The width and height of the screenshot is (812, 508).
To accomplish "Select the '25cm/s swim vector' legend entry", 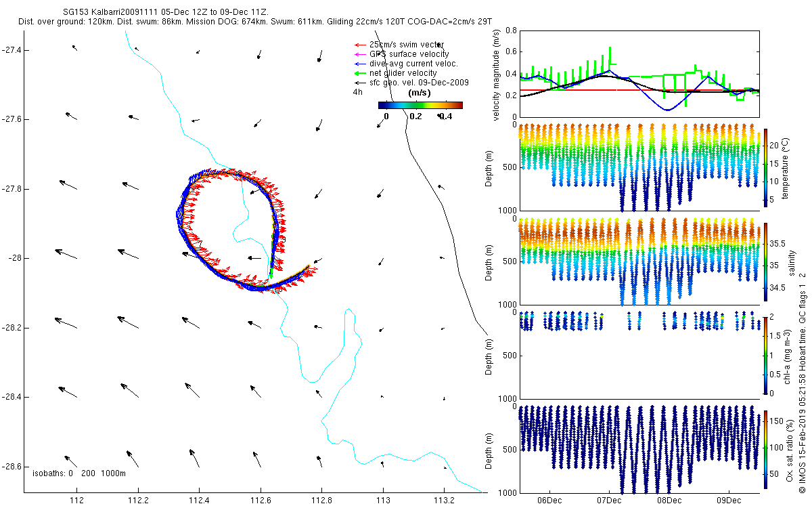I will pos(406,45).
